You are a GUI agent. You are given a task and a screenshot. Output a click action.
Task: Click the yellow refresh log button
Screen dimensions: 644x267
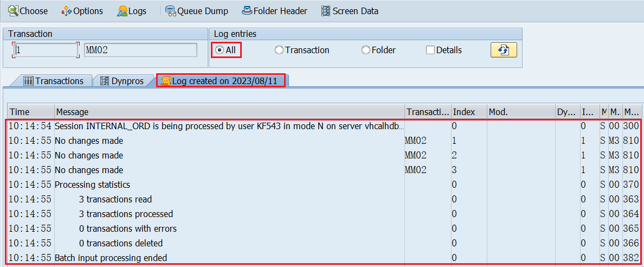504,50
